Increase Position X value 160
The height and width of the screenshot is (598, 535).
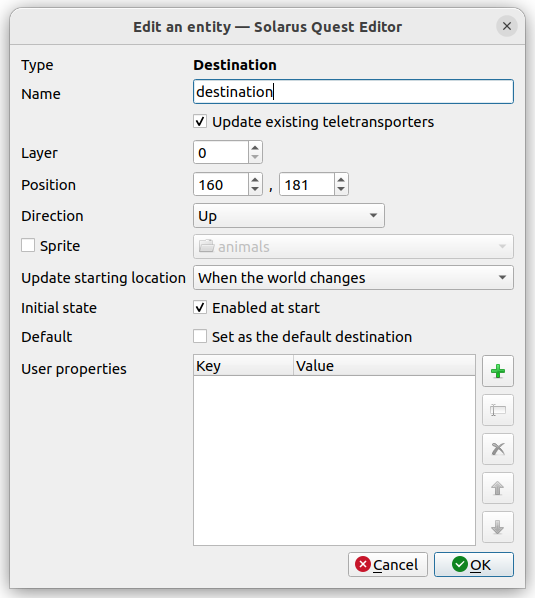tap(255, 179)
